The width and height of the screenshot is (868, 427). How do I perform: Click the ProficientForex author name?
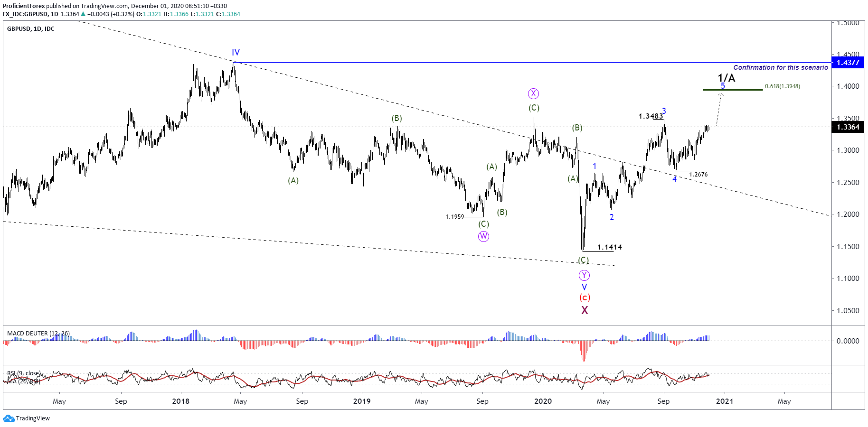pos(24,6)
